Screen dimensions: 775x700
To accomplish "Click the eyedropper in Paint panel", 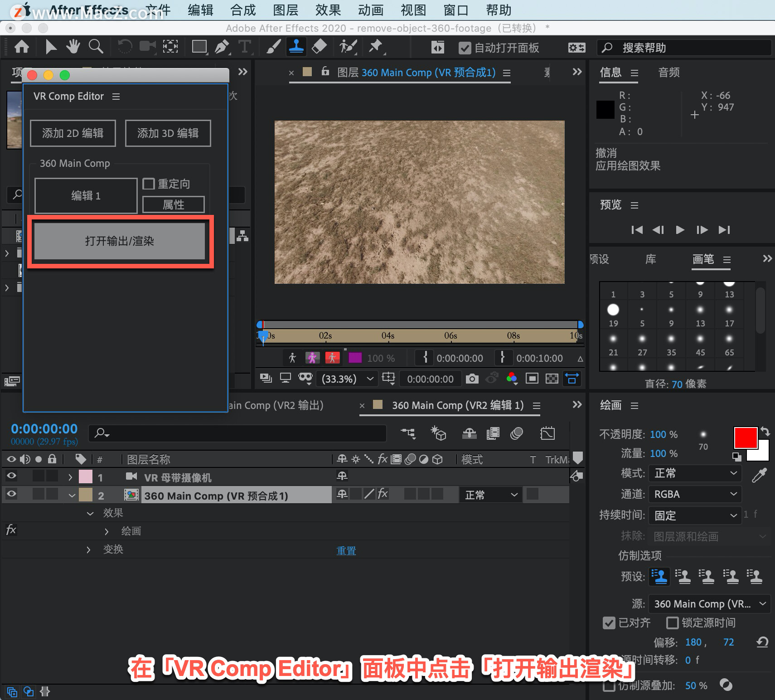I will coord(759,475).
